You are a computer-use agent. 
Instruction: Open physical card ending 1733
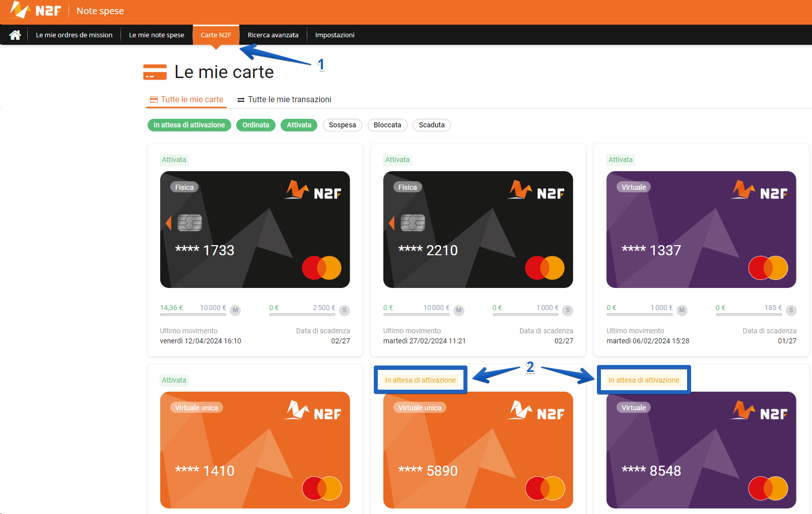point(255,230)
